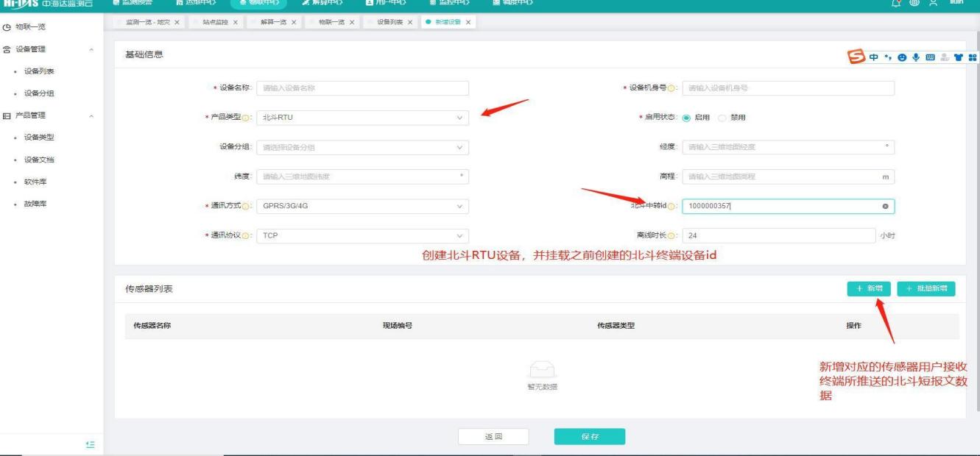Click the 新增 sensor button
The height and width of the screenshot is (456, 980).
[870, 289]
